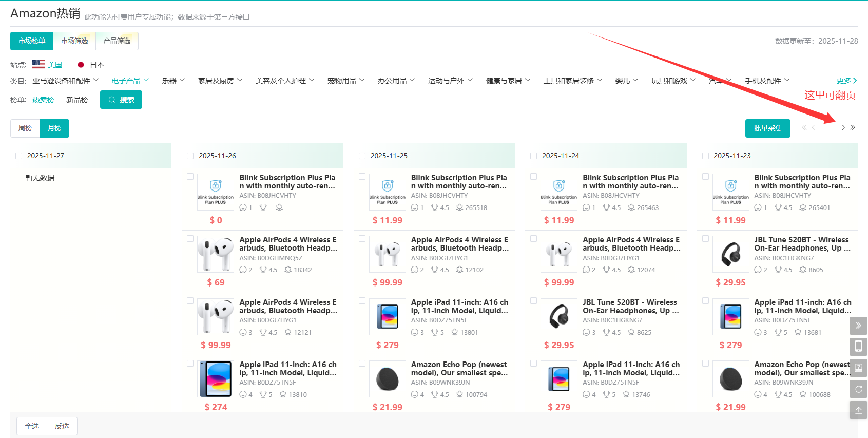
Task: Tick the 2025-11-27 column checkbox
Action: [19, 156]
